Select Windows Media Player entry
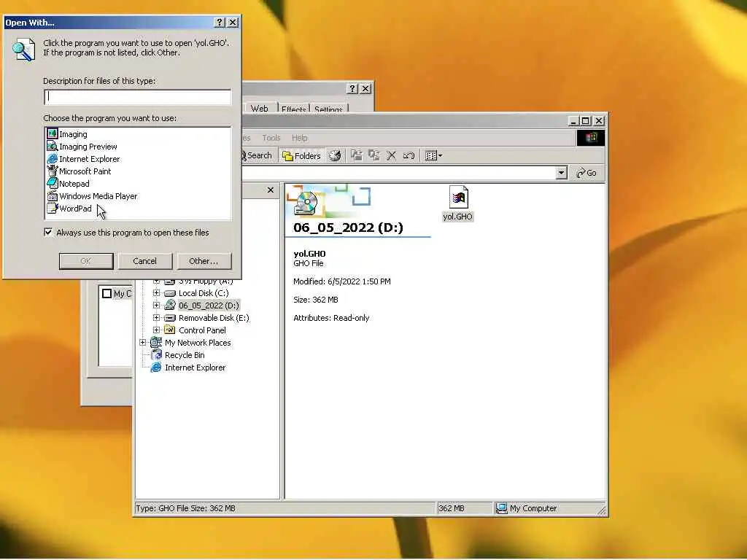747x560 pixels. pyautogui.click(x=93, y=196)
